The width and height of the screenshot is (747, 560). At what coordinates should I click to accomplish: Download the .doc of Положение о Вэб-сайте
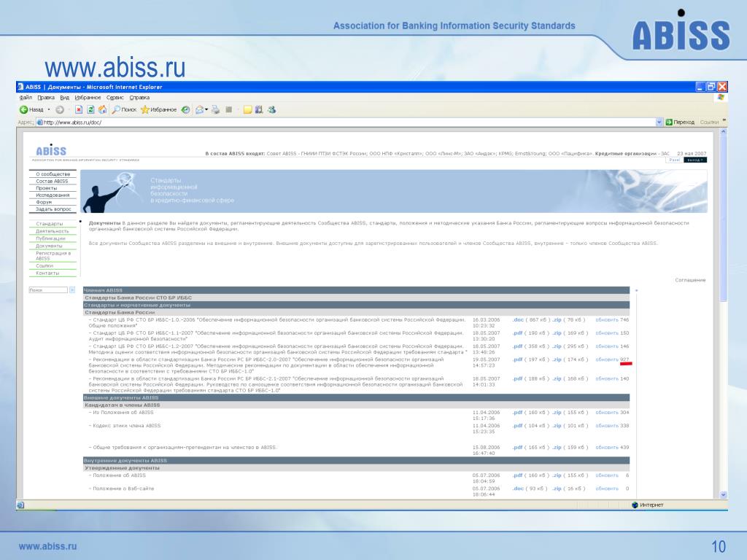click(x=518, y=489)
